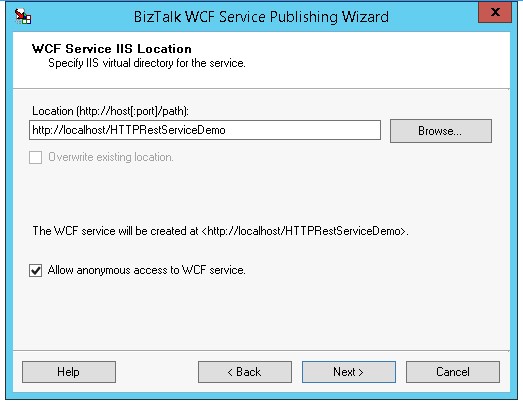Image resolution: width=523 pixels, height=403 pixels.
Task: Click the Specify IIS virtual directory subtitle
Action: click(147, 63)
